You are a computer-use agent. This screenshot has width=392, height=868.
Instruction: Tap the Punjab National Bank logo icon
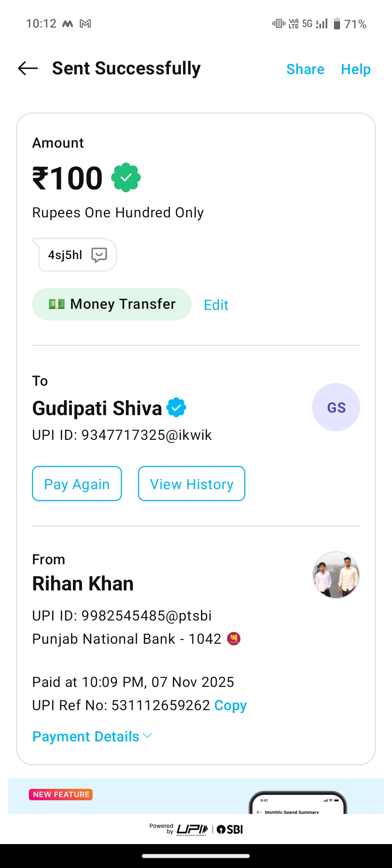pyautogui.click(x=234, y=639)
